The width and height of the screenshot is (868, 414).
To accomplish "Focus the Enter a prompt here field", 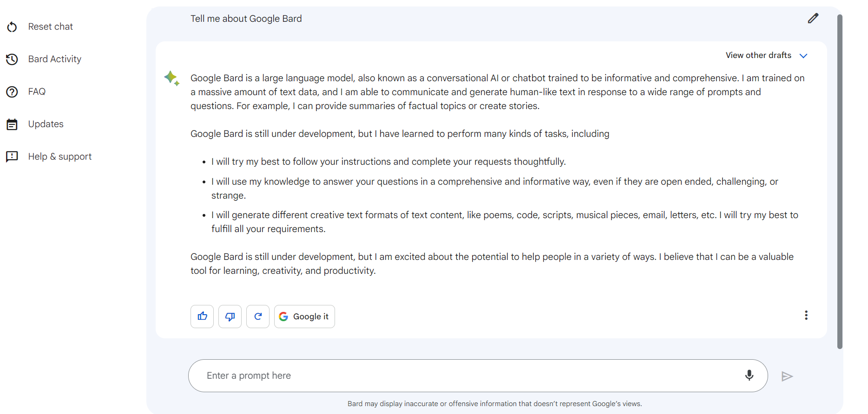I will coord(478,375).
